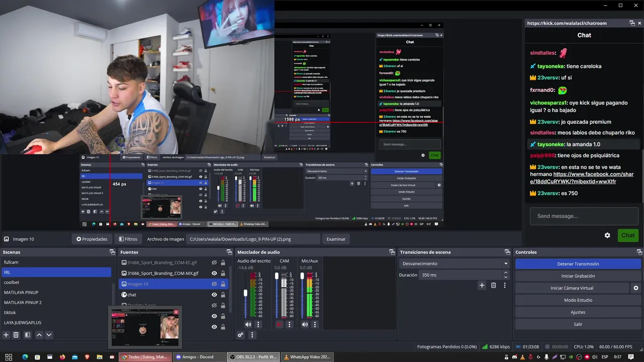Open Windows Start menu
The width and height of the screenshot is (644, 362).
coord(9,357)
